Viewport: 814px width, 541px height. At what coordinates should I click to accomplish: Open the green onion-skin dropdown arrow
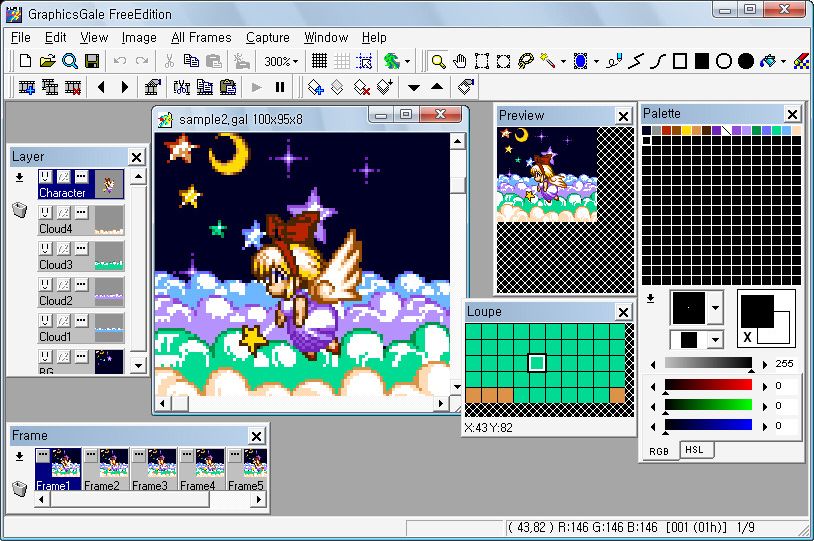(407, 62)
